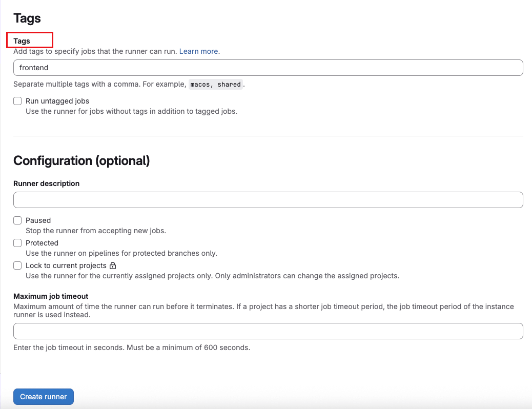Click the Configuration (optional) heading
532x409 pixels.
pyautogui.click(x=81, y=160)
